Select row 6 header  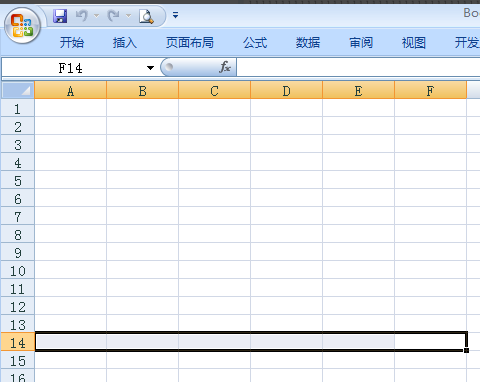click(x=18, y=199)
